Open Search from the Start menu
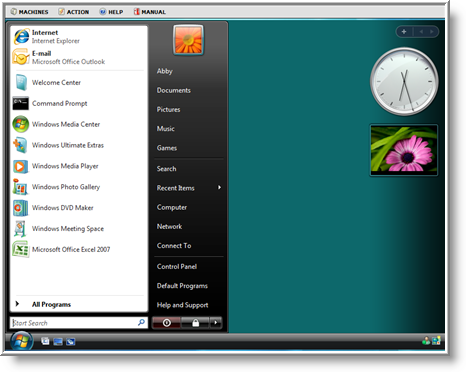Screen dimensions: 466x372 tap(166, 169)
